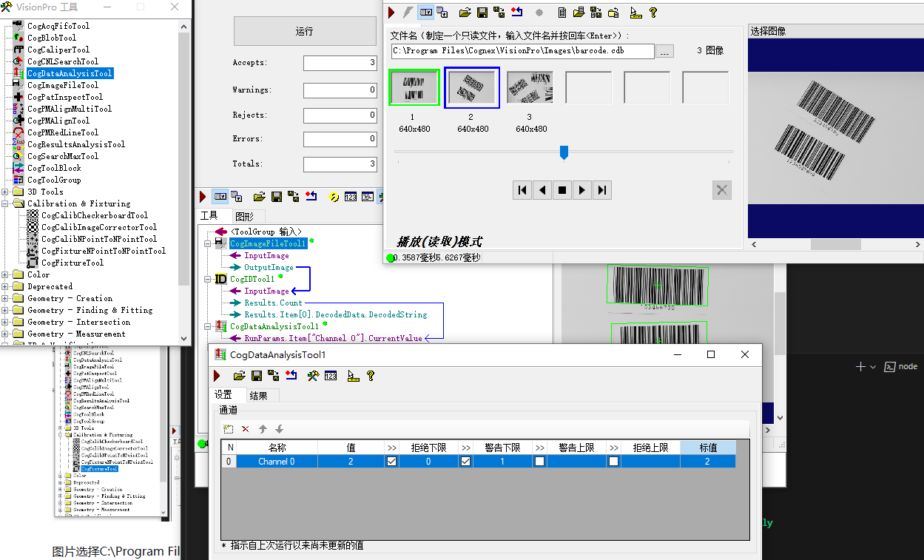Check the warning high limit checkbox for Channel 0
924x560 pixels.
(539, 462)
